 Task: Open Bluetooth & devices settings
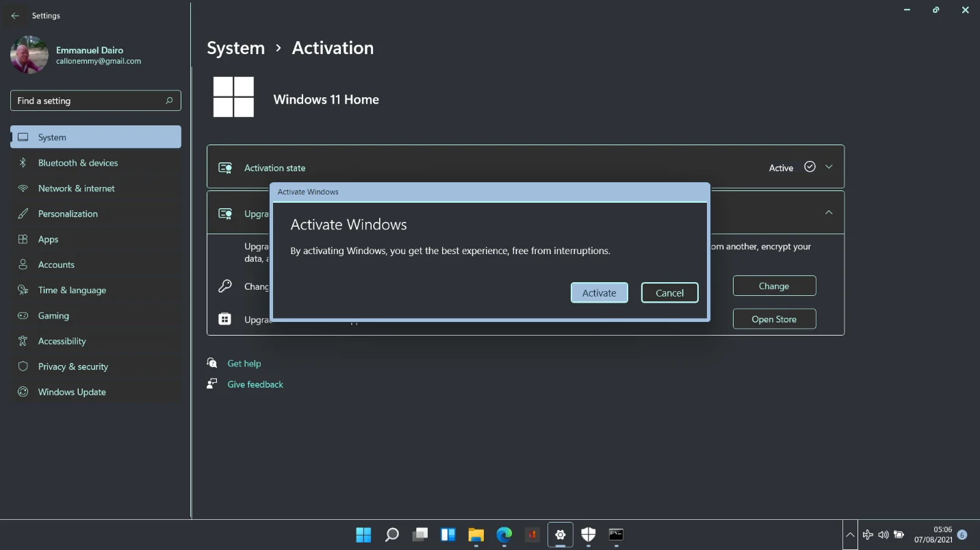click(96, 163)
